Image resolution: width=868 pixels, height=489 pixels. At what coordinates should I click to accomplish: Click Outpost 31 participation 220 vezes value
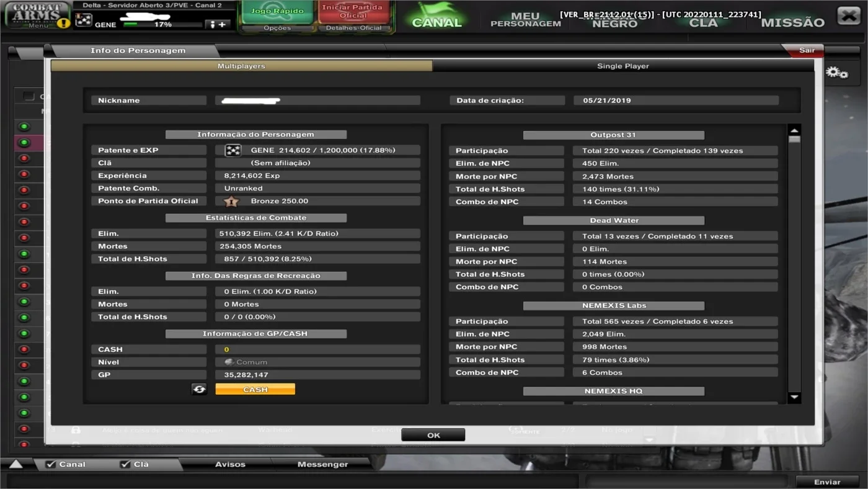coord(676,150)
